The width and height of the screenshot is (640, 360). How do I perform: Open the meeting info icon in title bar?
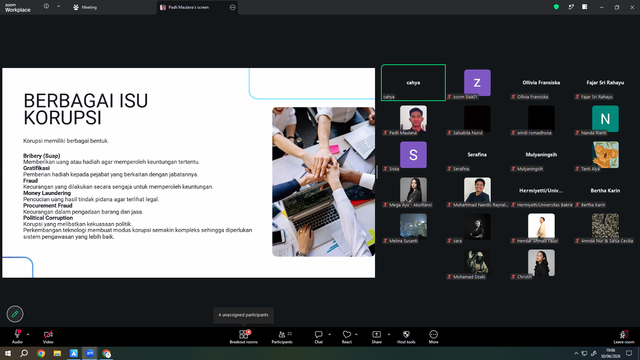[x=47, y=7]
